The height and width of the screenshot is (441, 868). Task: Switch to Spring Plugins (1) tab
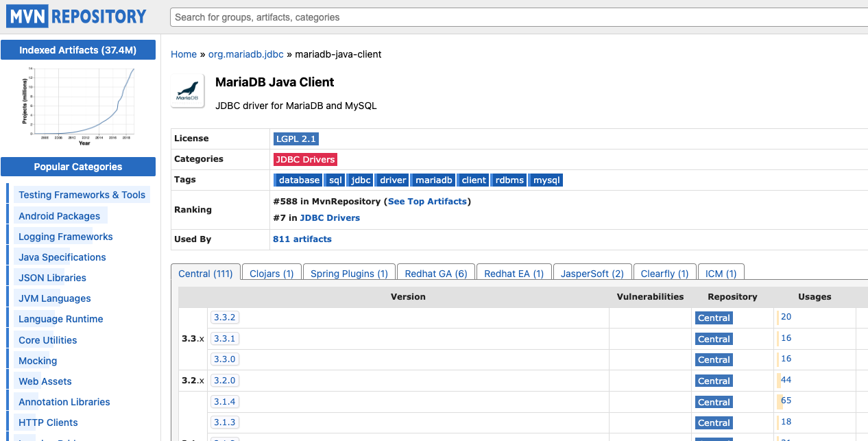point(349,273)
